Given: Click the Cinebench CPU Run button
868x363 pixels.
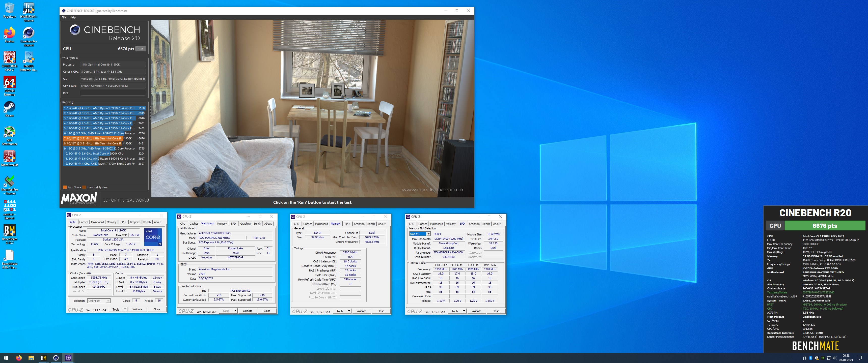Looking at the screenshot, I should click(141, 49).
